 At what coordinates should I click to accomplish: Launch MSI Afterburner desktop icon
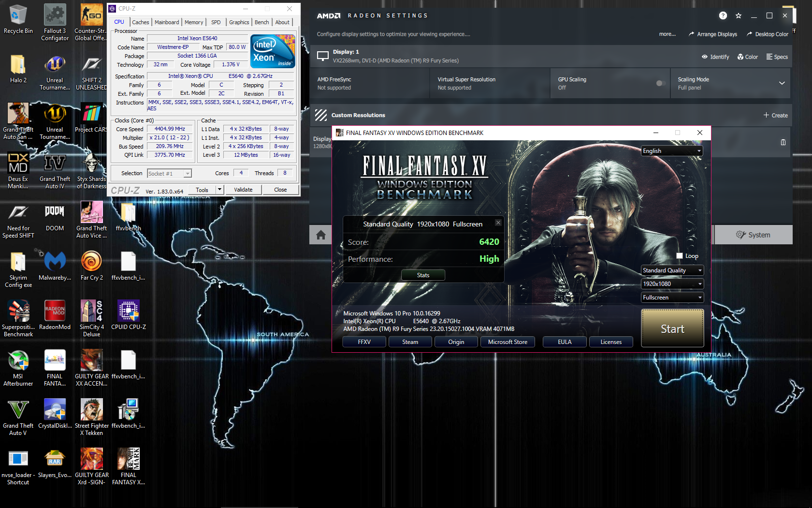point(18,368)
